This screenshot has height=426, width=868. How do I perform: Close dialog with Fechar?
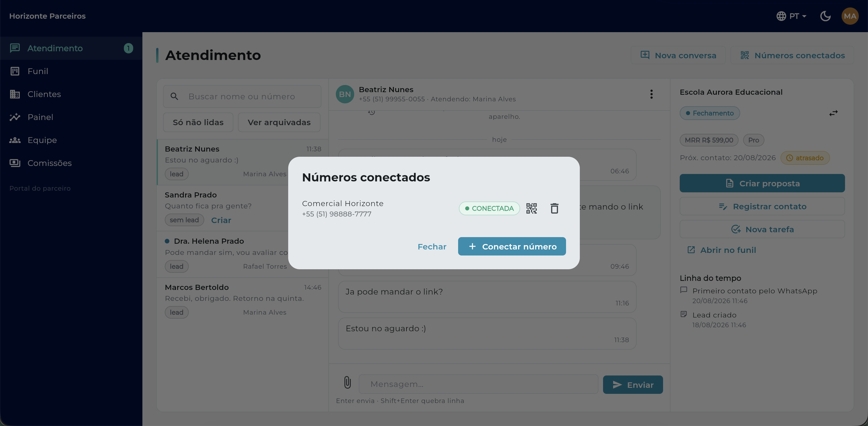click(432, 246)
